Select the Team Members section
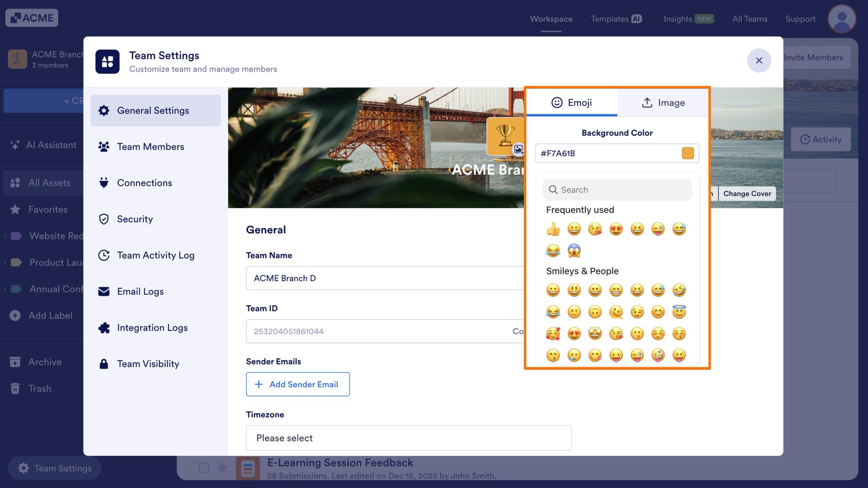This screenshot has width=868, height=488. tap(151, 147)
